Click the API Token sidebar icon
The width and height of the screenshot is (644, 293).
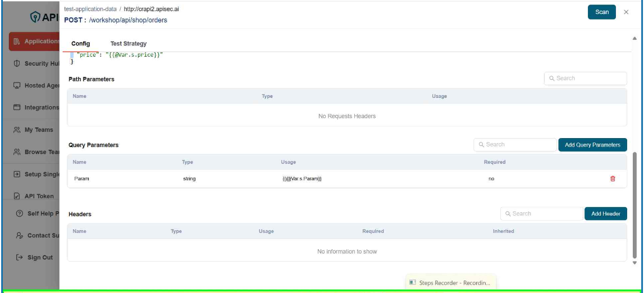point(17,196)
